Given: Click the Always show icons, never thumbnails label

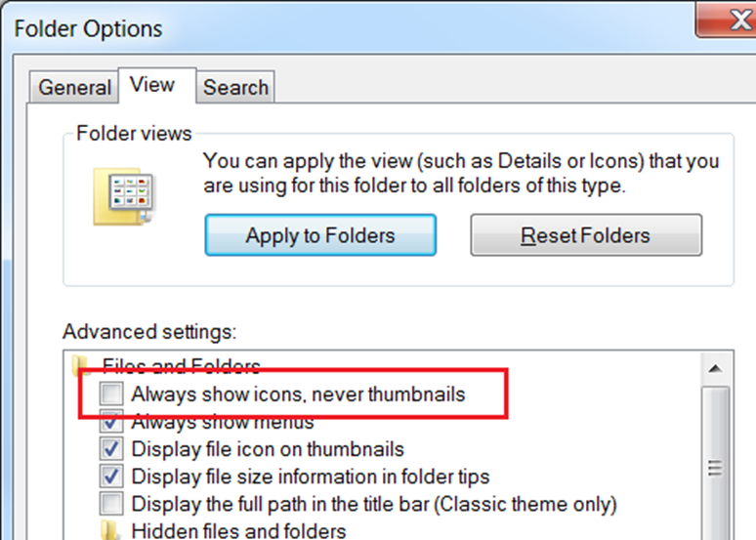Looking at the screenshot, I should (299, 394).
